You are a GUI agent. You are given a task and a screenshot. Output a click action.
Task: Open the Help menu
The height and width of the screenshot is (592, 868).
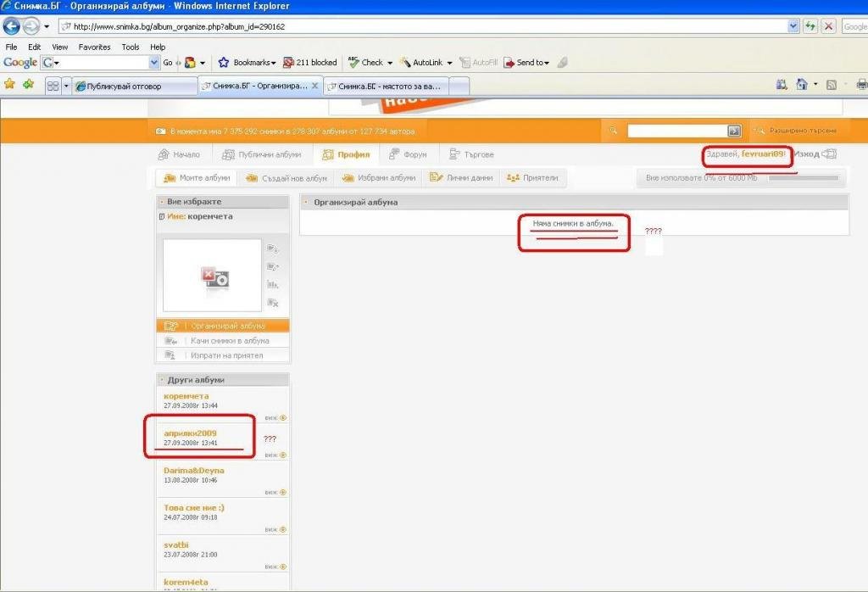(x=158, y=47)
